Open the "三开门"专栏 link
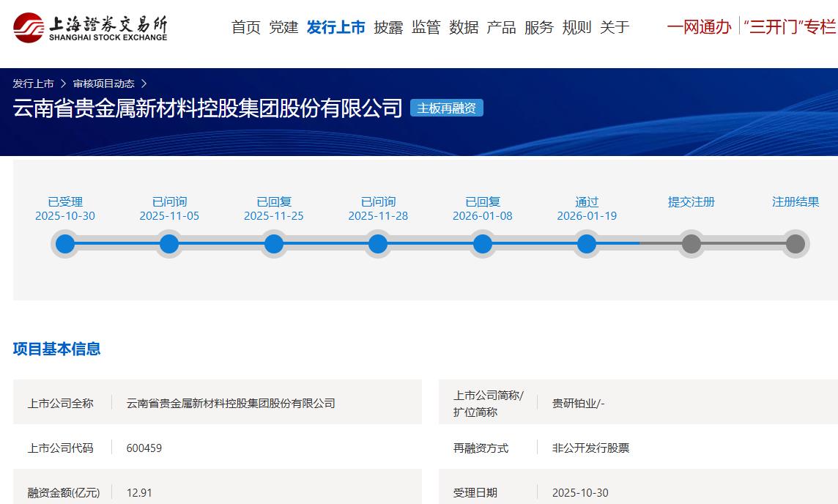Image resolution: width=838 pixels, height=504 pixels. point(789,28)
